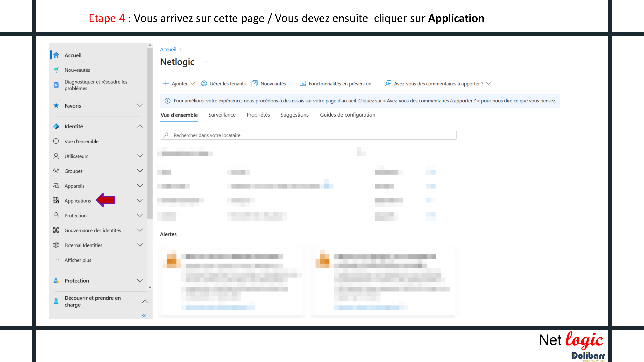This screenshot has height=362, width=644.
Task: Click Afficher plus in the sidebar
Action: pos(78,260)
